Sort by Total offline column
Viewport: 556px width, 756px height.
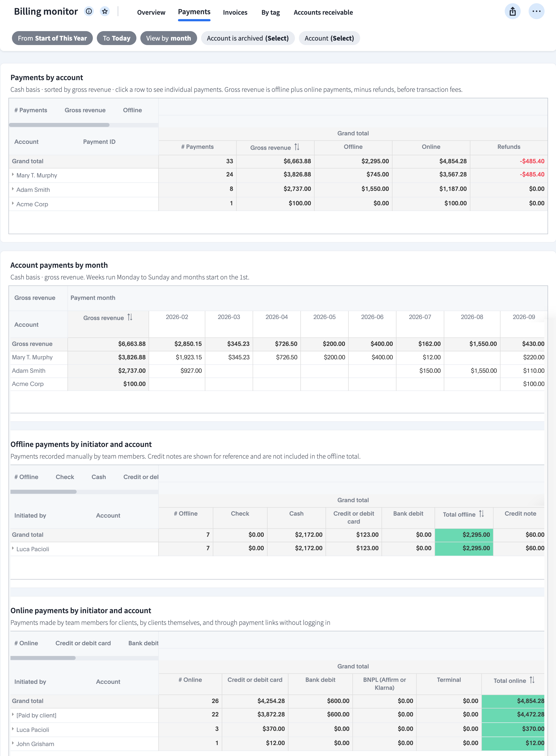pyautogui.click(x=481, y=514)
